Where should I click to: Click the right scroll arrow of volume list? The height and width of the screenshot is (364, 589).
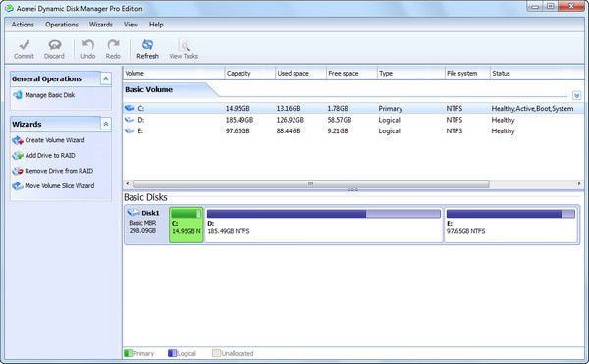click(579, 183)
